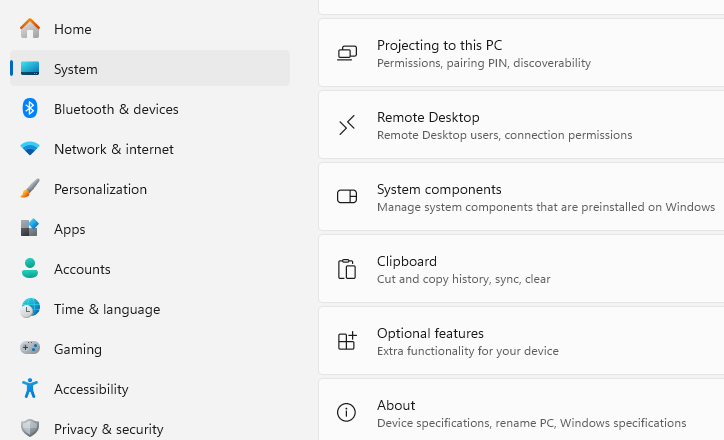This screenshot has height=440, width=724.
Task: Select Time & language in navigation
Action: pos(106,309)
